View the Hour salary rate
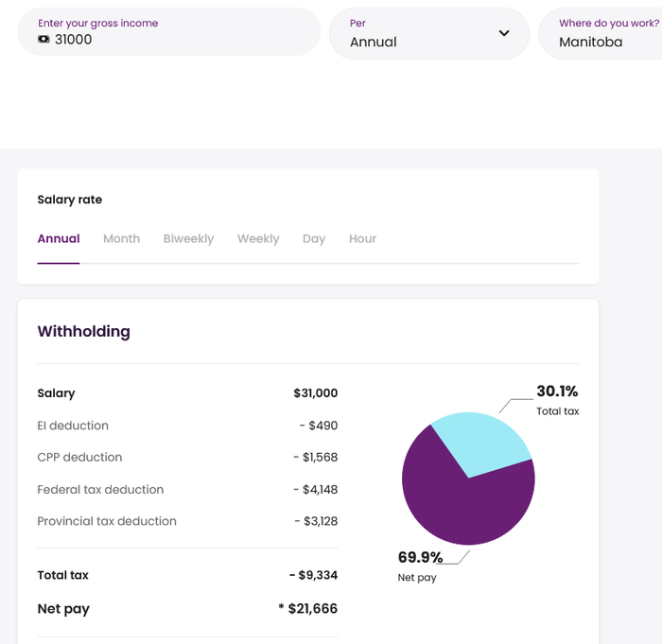 (x=362, y=239)
